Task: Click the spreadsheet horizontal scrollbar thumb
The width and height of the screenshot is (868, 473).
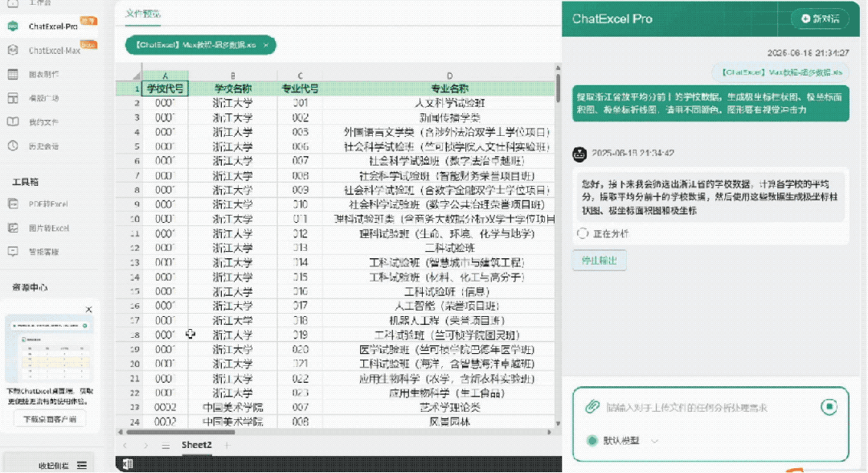Action: point(181,432)
